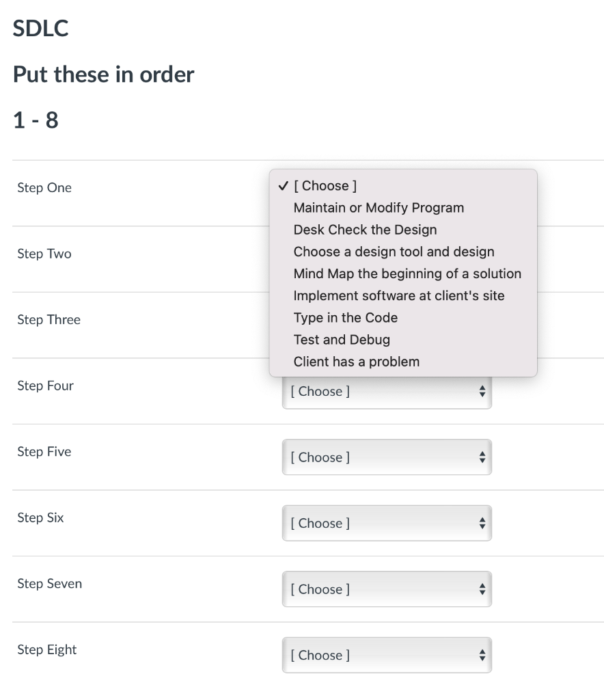Click the "Step Three" row label
The image size is (604, 700).
pos(49,320)
